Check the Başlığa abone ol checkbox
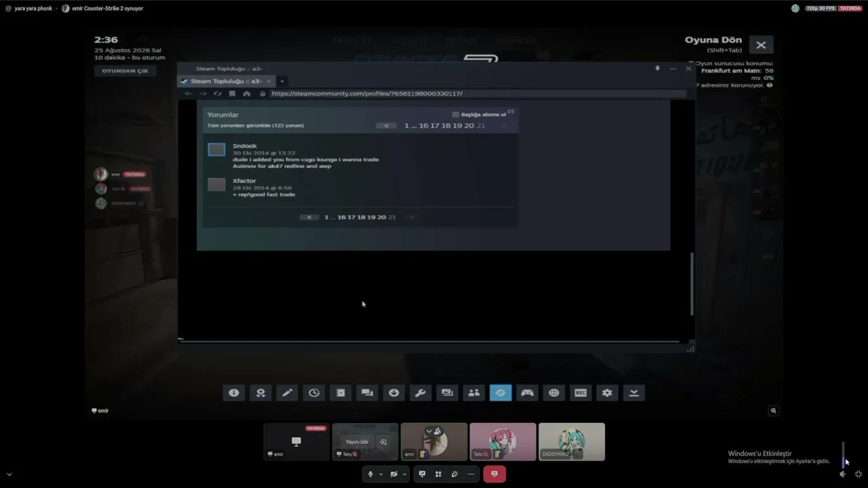Screen dimensions: 868x488 pos(456,115)
